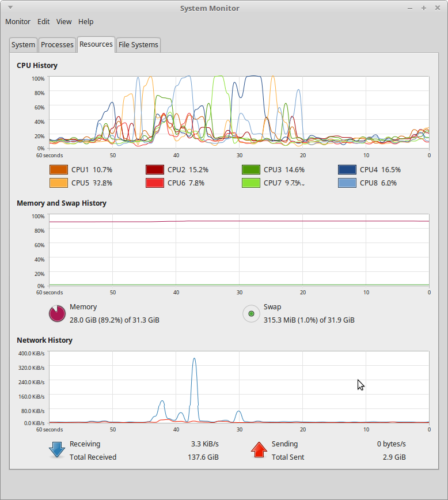Click the Total Received value 137.6 GiB

click(203, 457)
